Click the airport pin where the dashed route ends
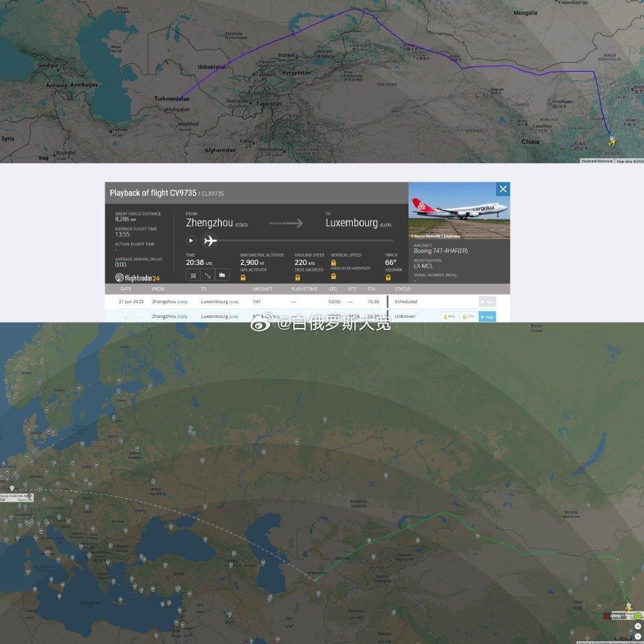Screen dimensions: 644x644 point(11,488)
